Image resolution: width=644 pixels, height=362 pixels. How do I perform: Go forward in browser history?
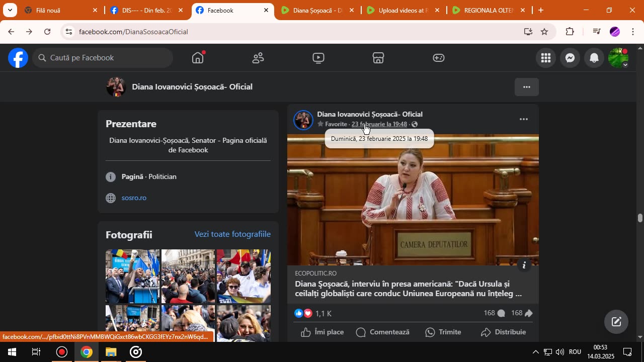click(29, 32)
